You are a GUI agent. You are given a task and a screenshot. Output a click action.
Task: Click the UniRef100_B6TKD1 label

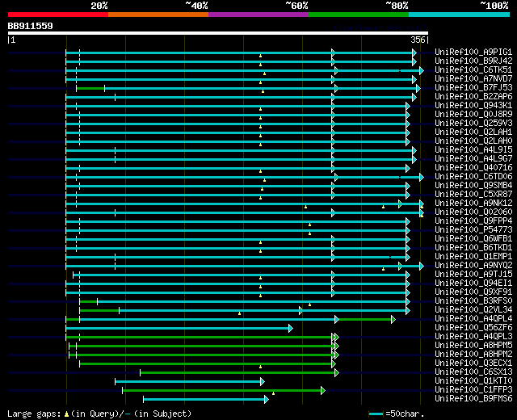coord(473,248)
